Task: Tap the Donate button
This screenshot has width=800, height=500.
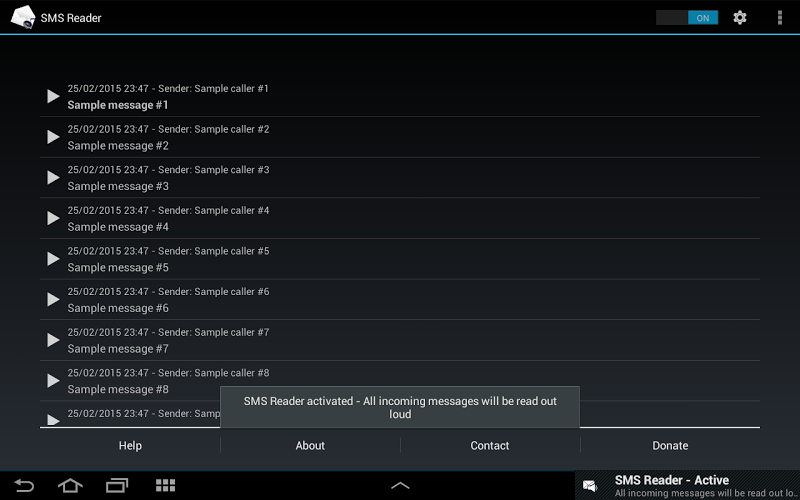Action: click(670, 445)
